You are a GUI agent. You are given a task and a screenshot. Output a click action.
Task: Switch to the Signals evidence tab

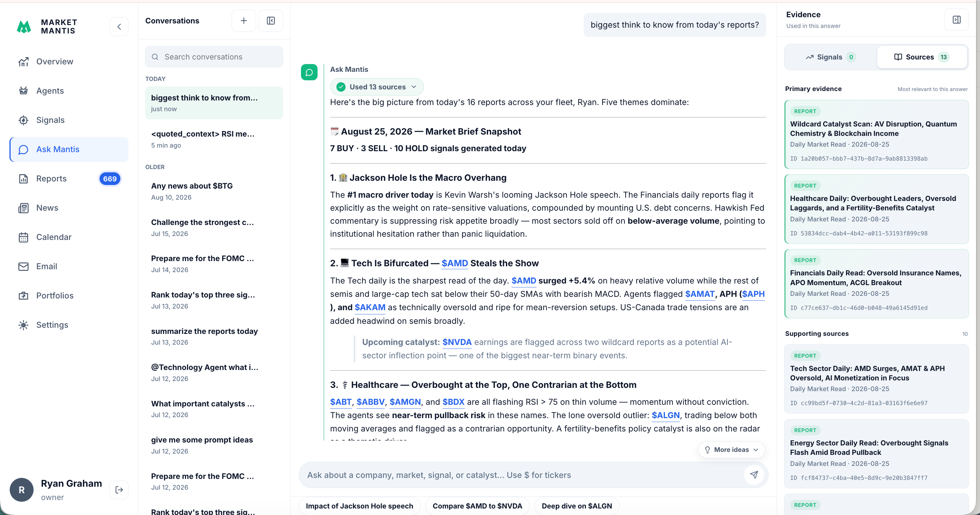tap(831, 57)
